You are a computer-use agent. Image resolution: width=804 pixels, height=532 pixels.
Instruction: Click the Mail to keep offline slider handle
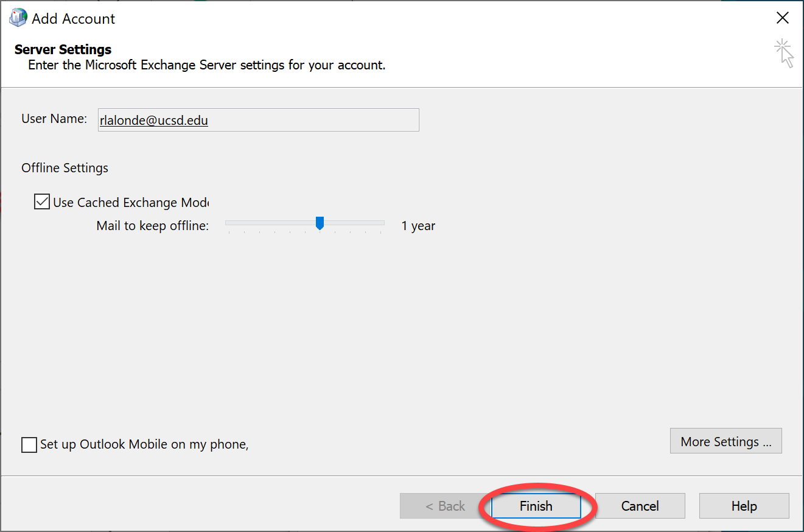tap(320, 223)
